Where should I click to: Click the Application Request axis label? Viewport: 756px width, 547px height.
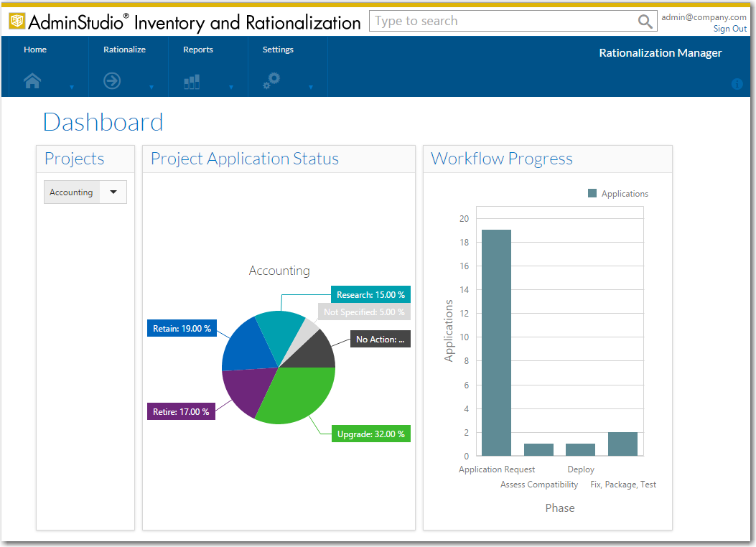coord(497,469)
